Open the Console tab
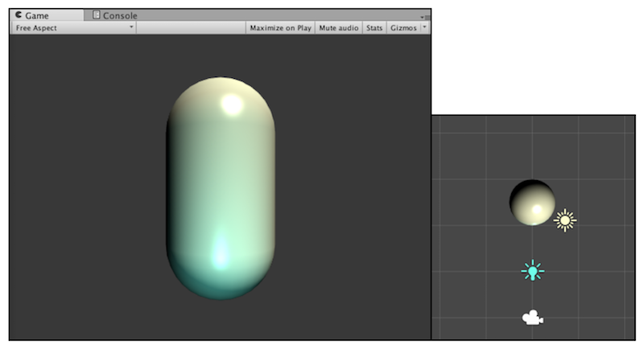Image resolution: width=644 pixels, height=349 pixels. pyautogui.click(x=115, y=15)
